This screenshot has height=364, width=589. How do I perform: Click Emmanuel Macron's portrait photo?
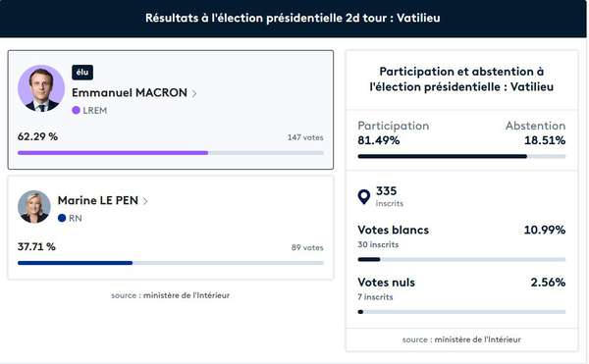[41, 88]
